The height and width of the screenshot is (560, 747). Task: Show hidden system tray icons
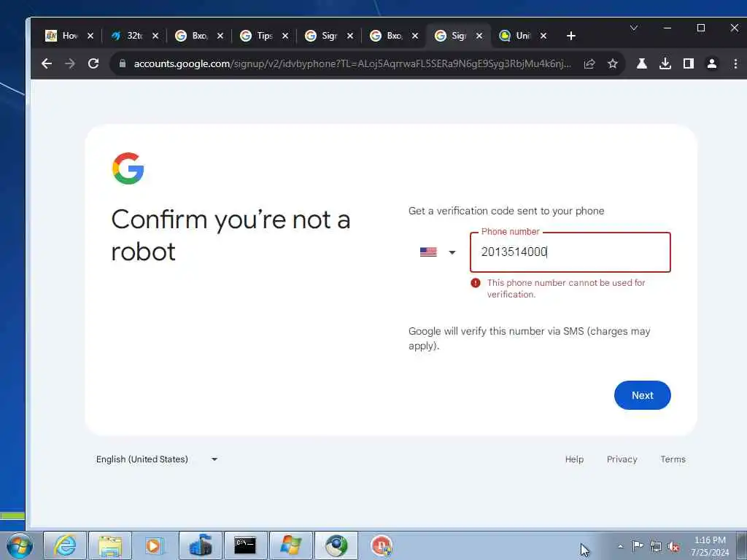620,546
